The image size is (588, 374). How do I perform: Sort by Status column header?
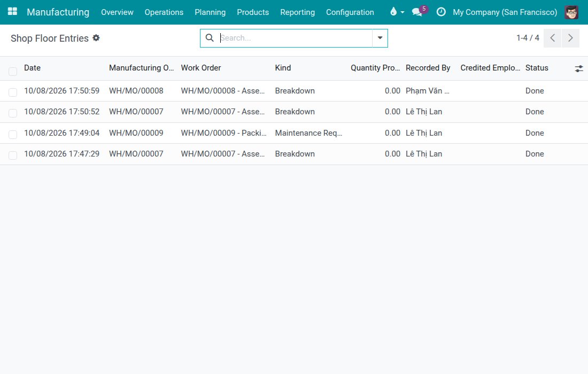pos(537,68)
